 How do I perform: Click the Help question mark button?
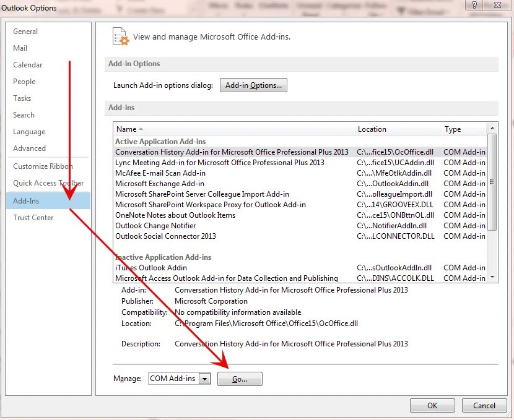click(474, 5)
